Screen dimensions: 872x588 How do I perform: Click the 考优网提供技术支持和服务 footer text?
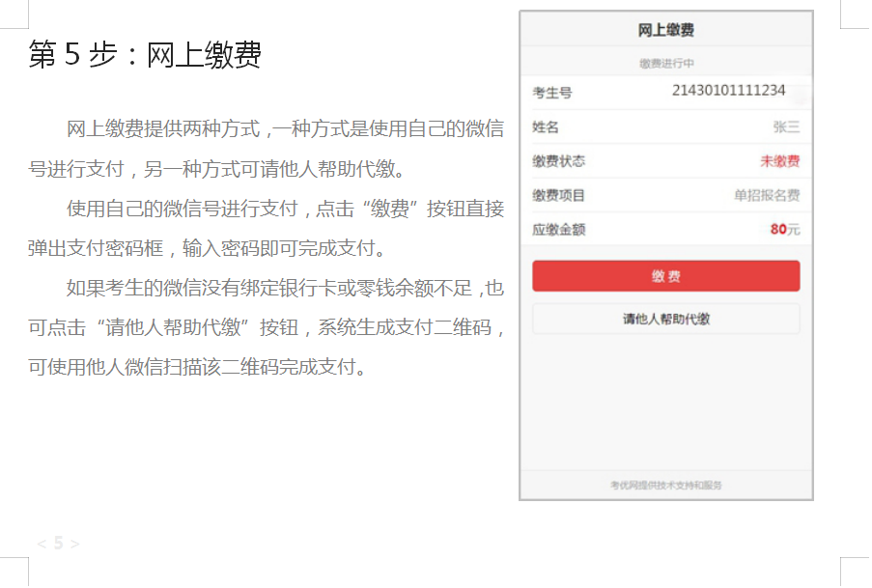pyautogui.click(x=665, y=485)
